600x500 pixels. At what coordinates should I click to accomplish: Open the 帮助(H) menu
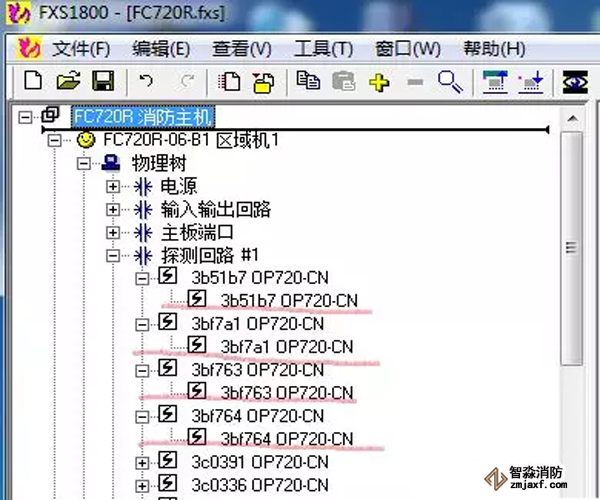[493, 48]
